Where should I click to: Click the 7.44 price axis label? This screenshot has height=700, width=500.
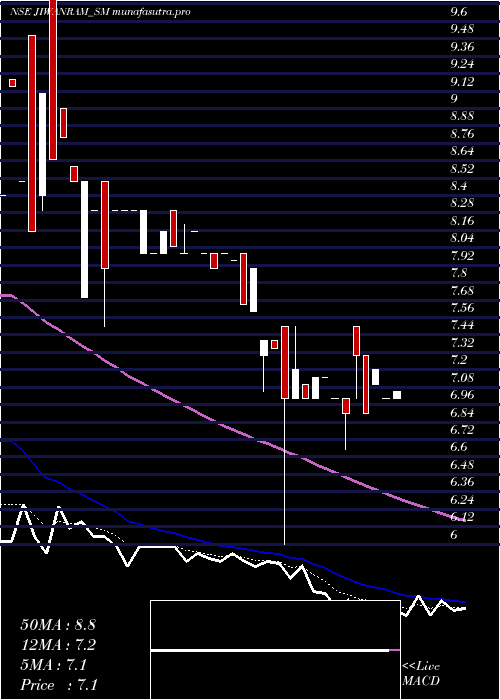(x=462, y=325)
